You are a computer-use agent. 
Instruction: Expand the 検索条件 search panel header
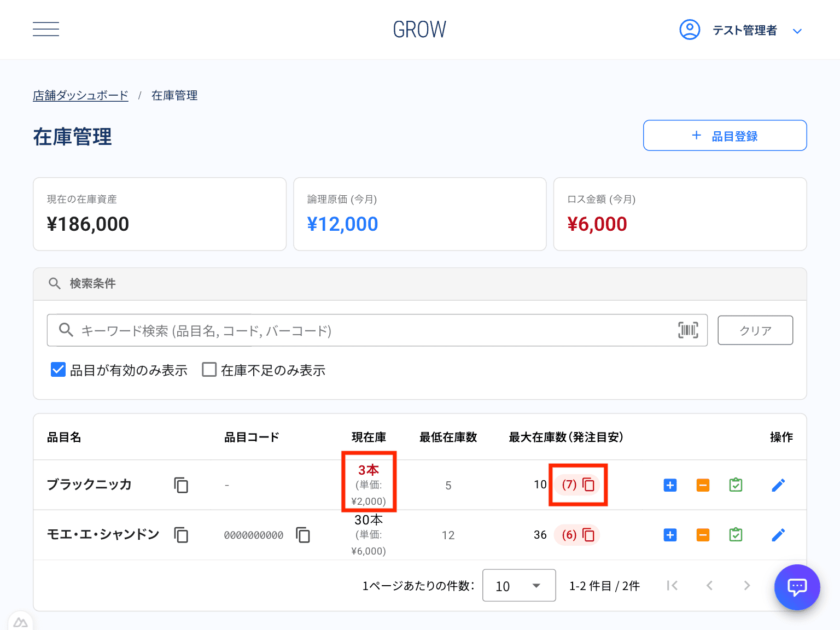(93, 284)
